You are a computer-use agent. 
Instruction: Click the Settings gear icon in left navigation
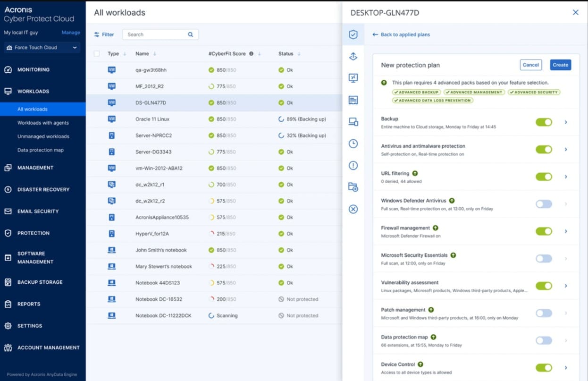pyautogui.click(x=8, y=326)
